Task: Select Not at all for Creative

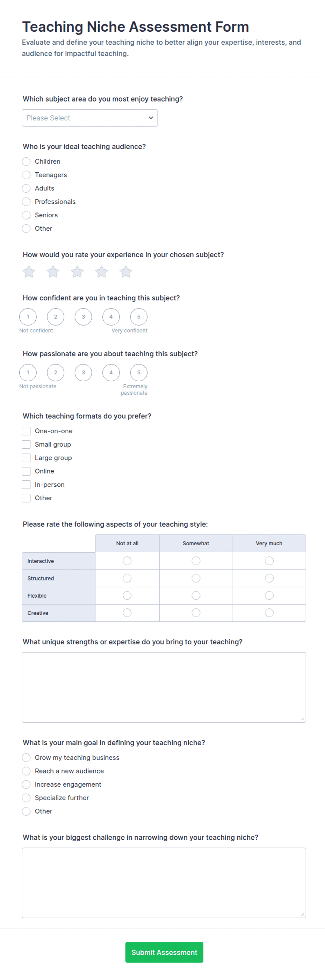Action: point(127,613)
